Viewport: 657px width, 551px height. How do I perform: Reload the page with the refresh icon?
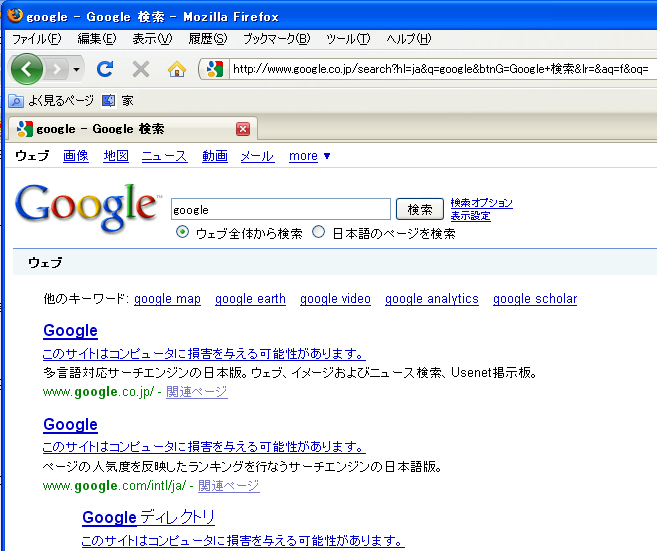pos(105,69)
